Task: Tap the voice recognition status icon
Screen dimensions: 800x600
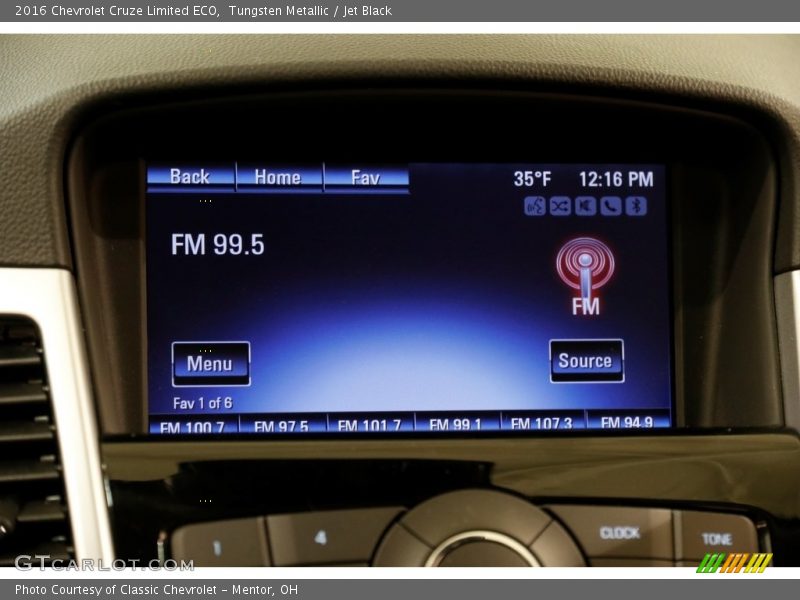Action: click(534, 206)
